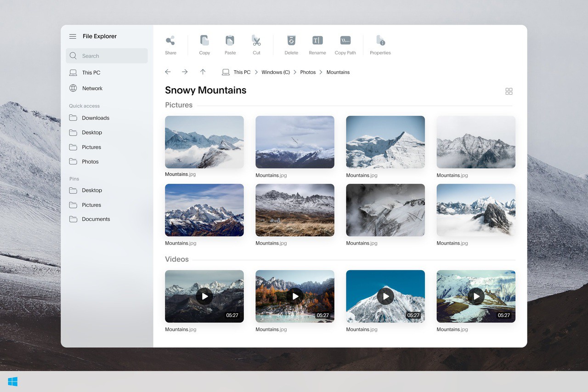
Task: Navigate up one folder level arrow
Action: tap(203, 72)
